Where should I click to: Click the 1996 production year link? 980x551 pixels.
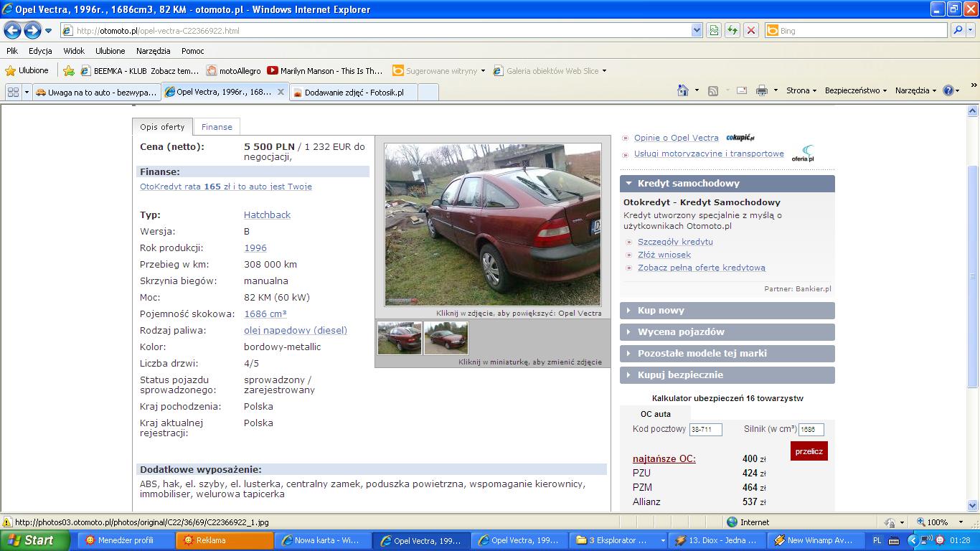tap(255, 248)
